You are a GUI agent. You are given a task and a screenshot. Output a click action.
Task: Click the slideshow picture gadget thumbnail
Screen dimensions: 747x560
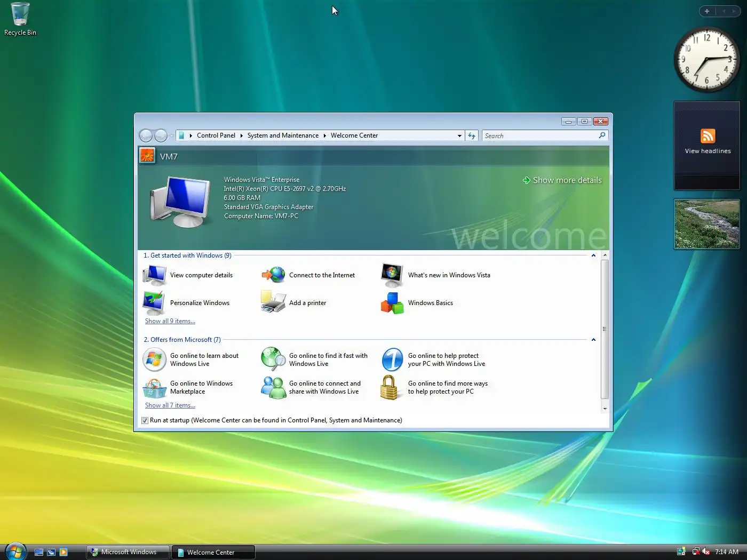(x=706, y=224)
